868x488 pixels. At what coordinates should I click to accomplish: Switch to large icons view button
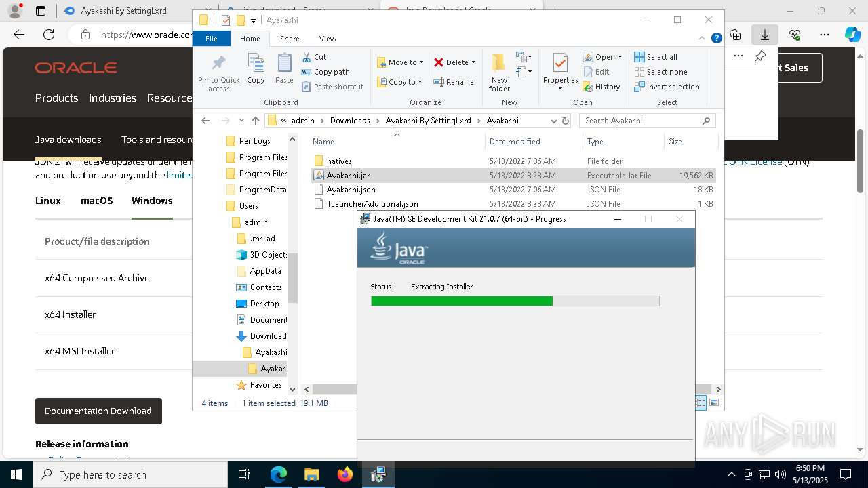point(713,403)
